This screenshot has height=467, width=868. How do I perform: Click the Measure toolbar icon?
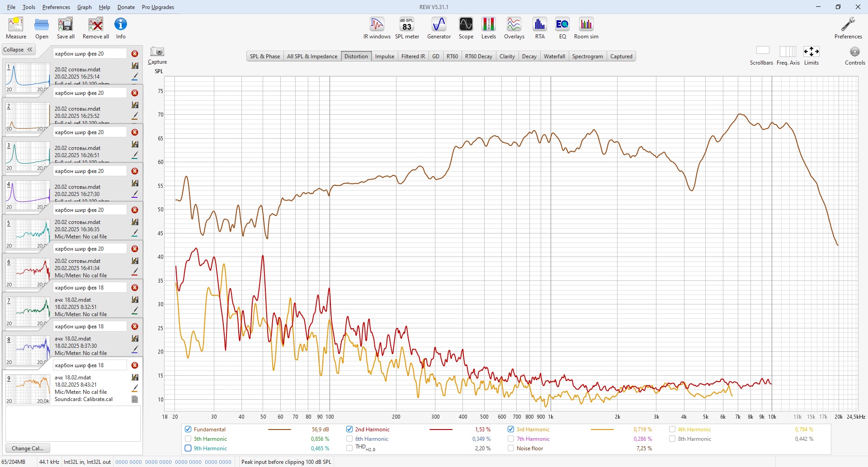(16, 28)
